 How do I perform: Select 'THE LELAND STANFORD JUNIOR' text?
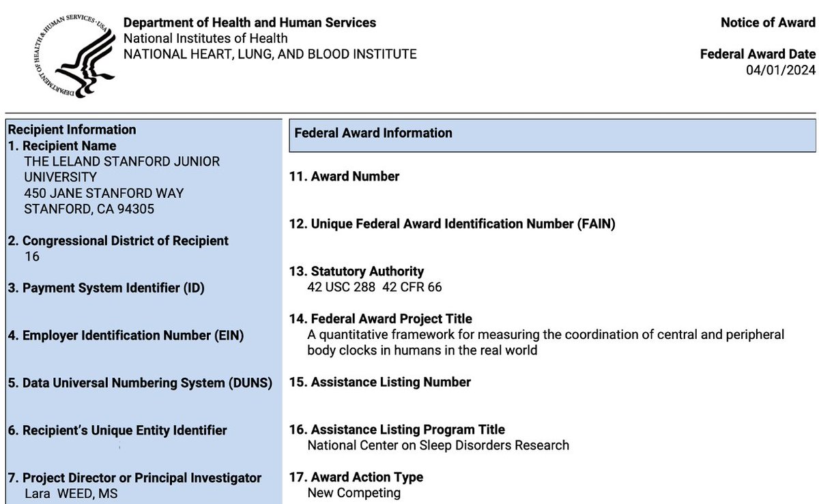[x=122, y=162]
